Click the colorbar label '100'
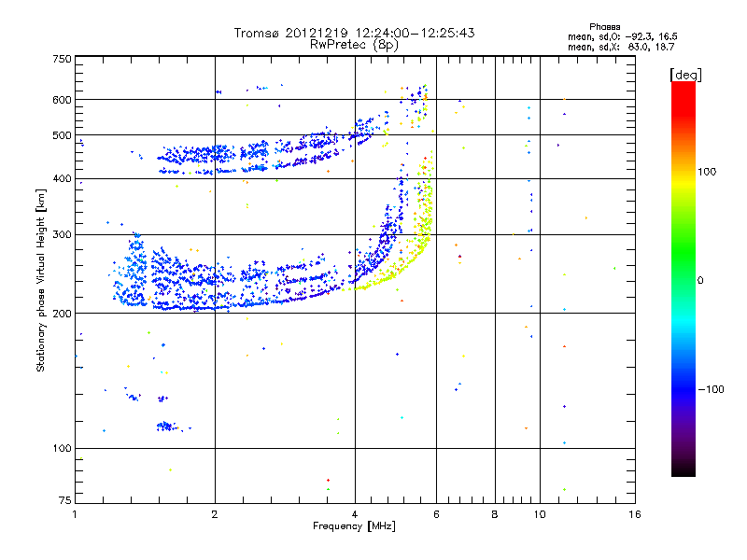747x560 pixels. 707,172
